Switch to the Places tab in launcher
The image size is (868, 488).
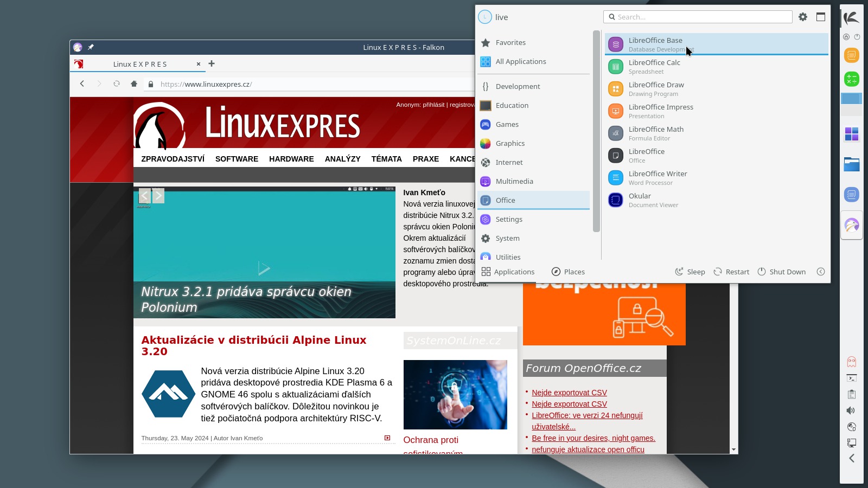(x=568, y=272)
